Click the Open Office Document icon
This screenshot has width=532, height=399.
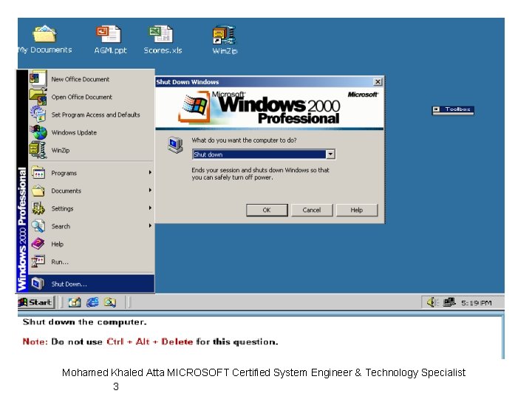click(38, 97)
